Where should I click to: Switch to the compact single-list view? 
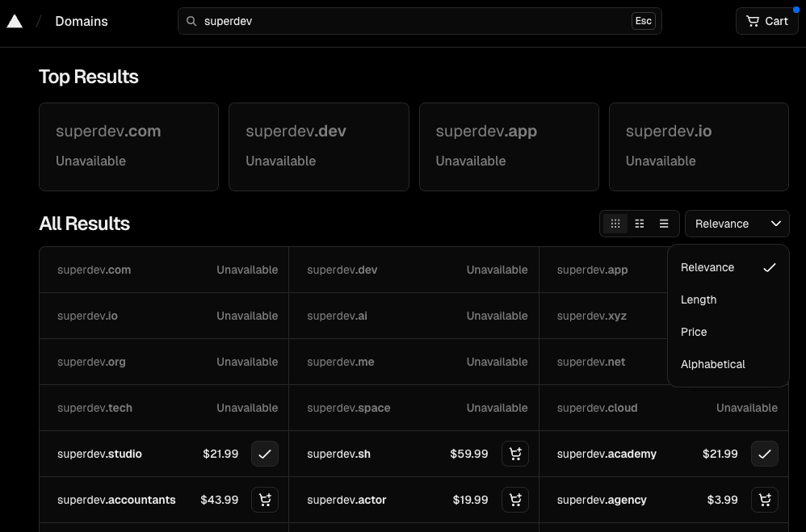pyautogui.click(x=664, y=224)
